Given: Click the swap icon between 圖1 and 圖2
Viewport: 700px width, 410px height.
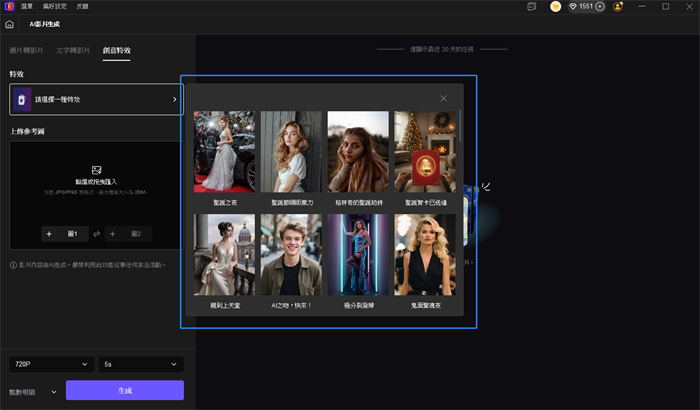Looking at the screenshot, I should tap(96, 234).
